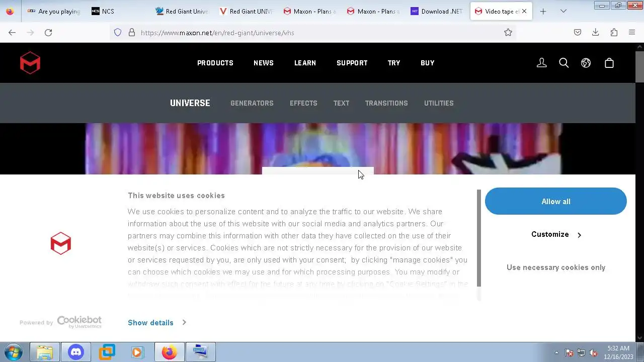Click the Maxon logo in the site header
This screenshot has width=644, height=362.
coord(30,63)
